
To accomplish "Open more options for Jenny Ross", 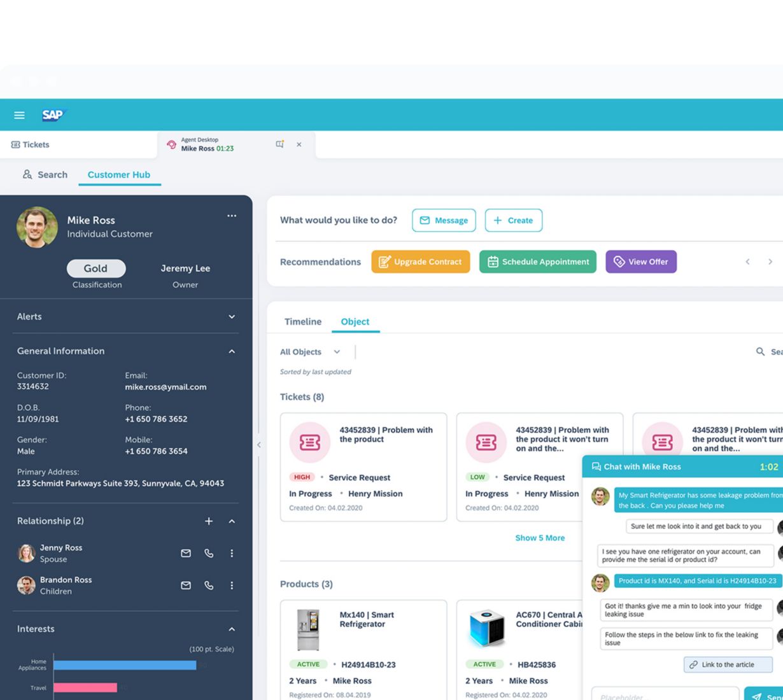I will [x=232, y=553].
